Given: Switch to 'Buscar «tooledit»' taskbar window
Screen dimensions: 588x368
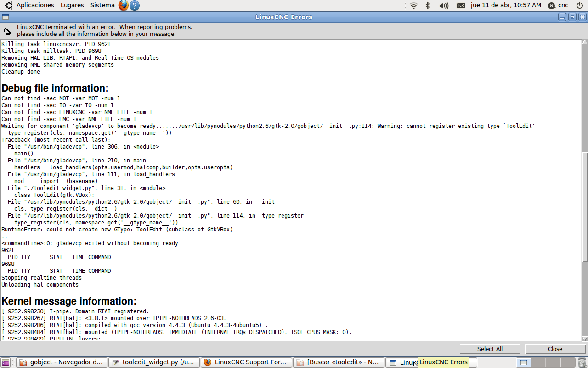Looking at the screenshot, I should point(339,362).
